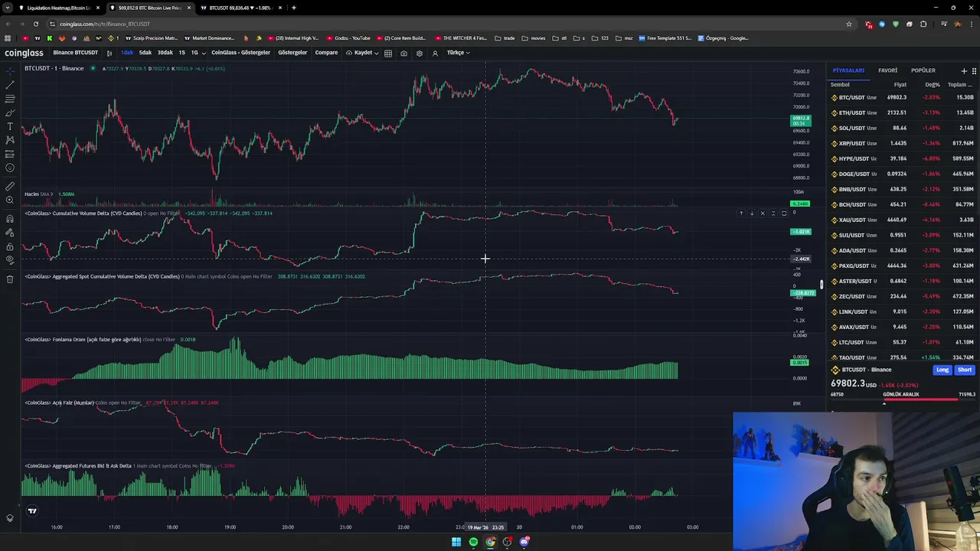Select ETH/USDT in the watchlist
This screenshot has height=551, width=980.
click(x=903, y=112)
